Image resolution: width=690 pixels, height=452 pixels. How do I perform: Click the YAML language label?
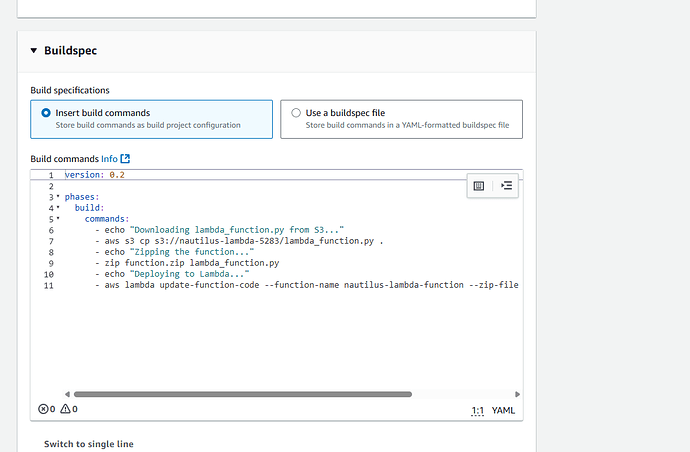(502, 410)
